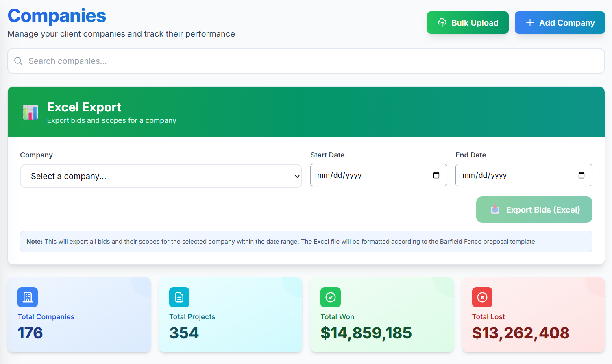Click the Total Lost amount $13,262,408
This screenshot has height=364, width=612.
[521, 333]
